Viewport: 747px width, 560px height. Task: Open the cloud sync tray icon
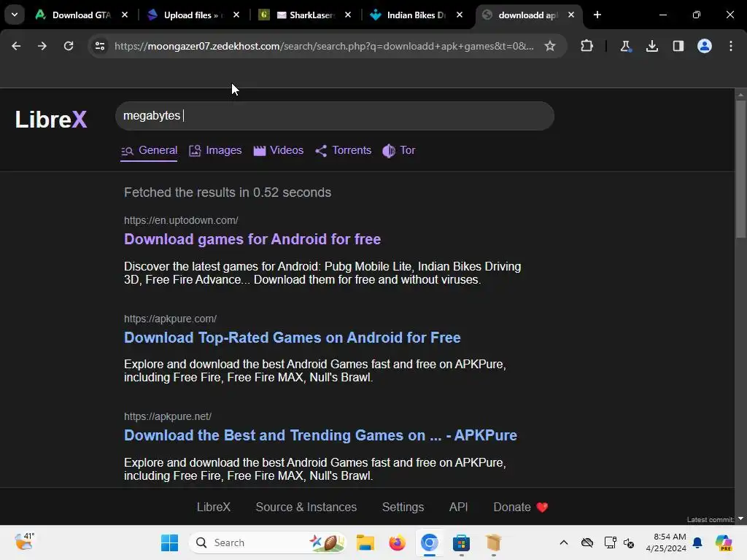point(587,542)
